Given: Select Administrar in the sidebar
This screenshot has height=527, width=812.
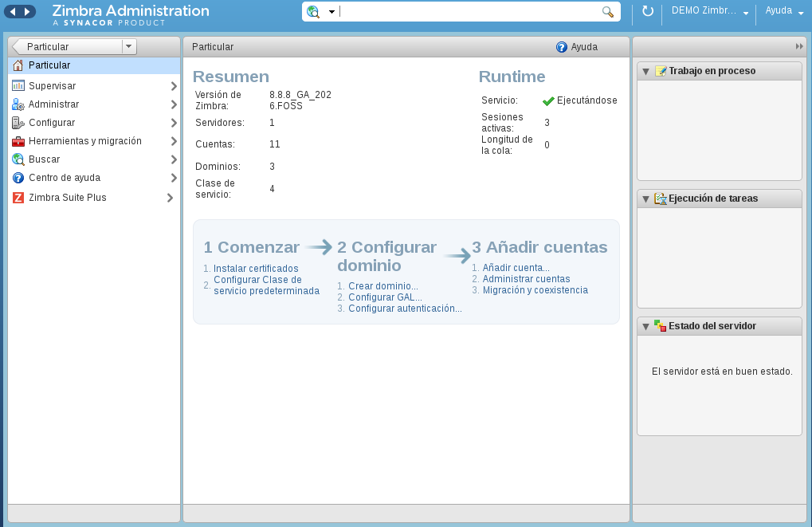Looking at the screenshot, I should point(54,104).
